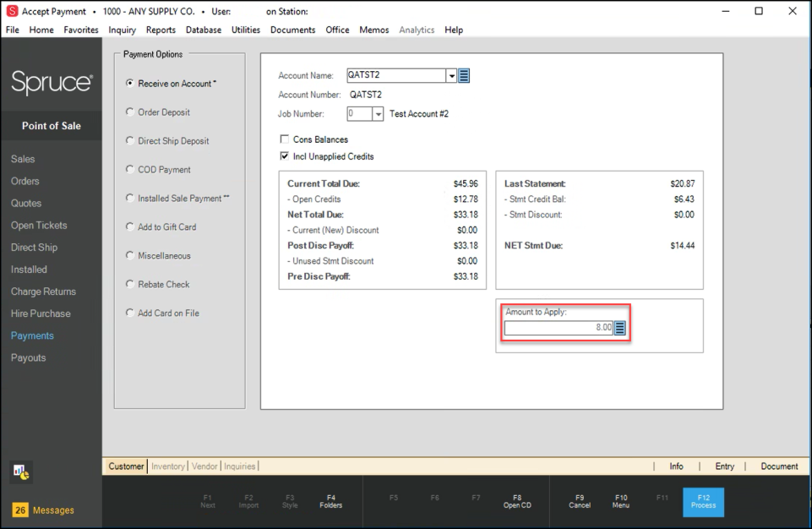Image resolution: width=812 pixels, height=529 pixels.
Task: Click the F9 Cancel button
Action: coord(580,502)
